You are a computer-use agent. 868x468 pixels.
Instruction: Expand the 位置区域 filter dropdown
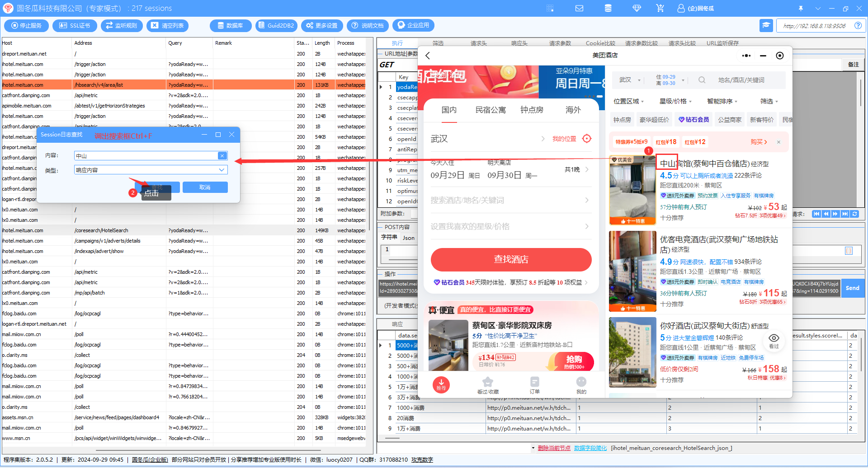pos(628,101)
